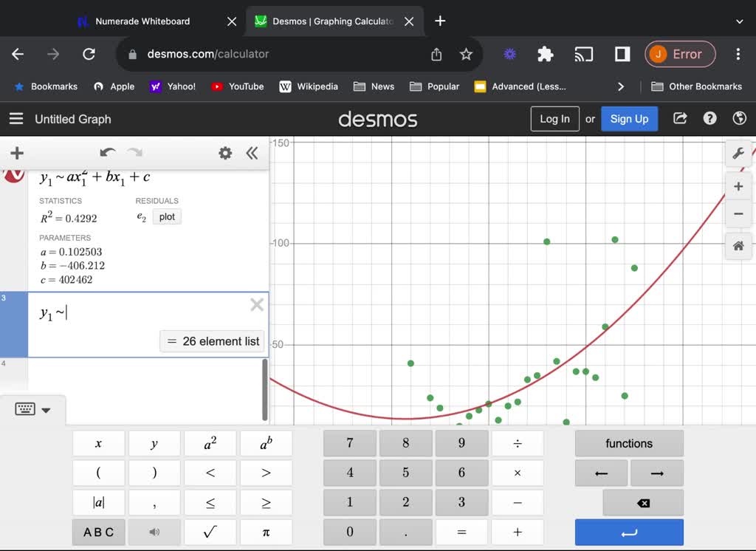This screenshot has height=551, width=756.
Task: Insert pi from the keypad
Action: coord(266,533)
